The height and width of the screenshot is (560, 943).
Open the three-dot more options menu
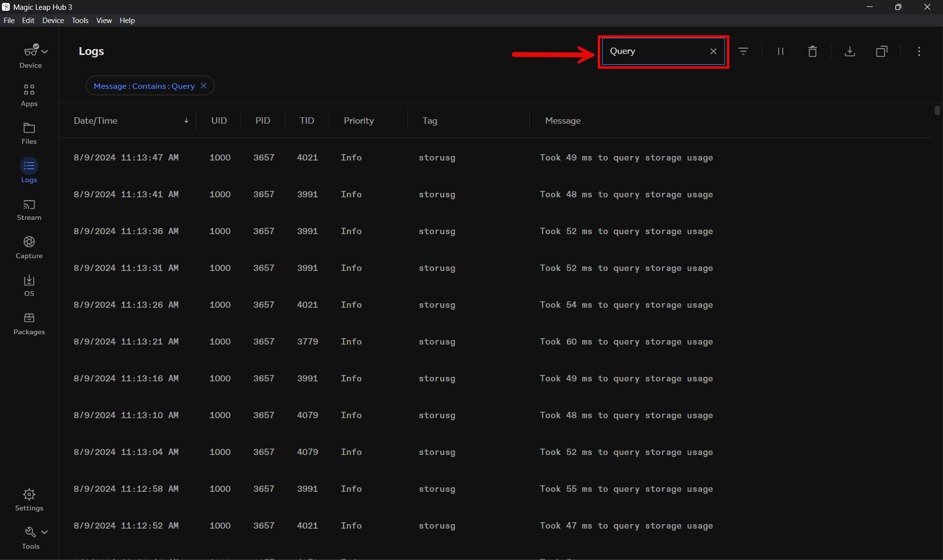coord(919,51)
